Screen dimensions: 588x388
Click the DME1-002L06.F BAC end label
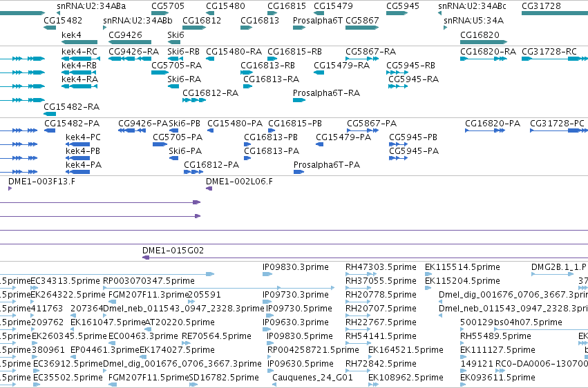point(239,182)
